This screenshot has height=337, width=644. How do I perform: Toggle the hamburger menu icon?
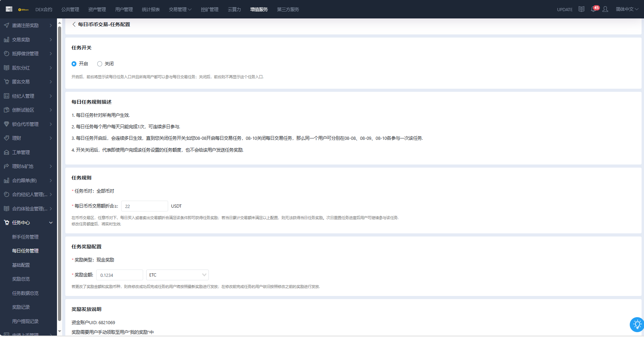pos(9,9)
